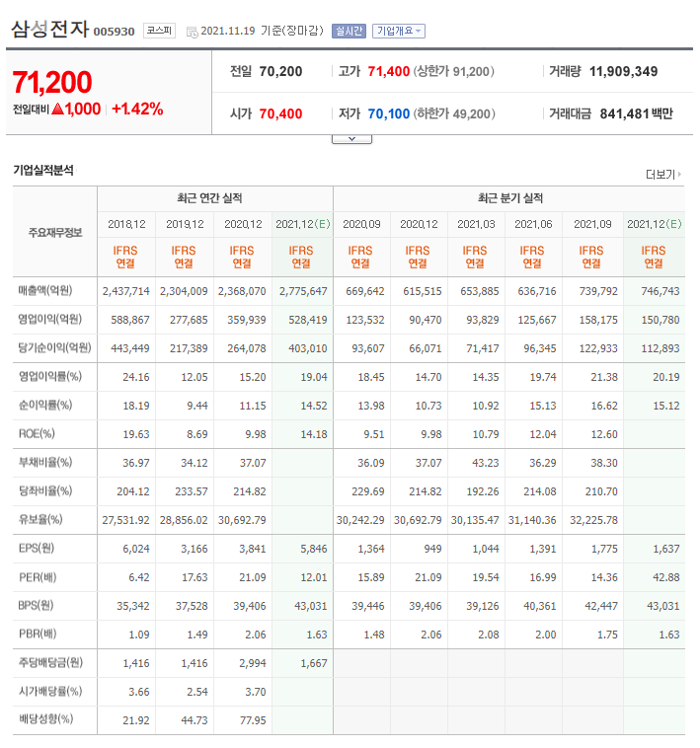
Task: Click the 고가 value 71,400
Action: click(388, 72)
